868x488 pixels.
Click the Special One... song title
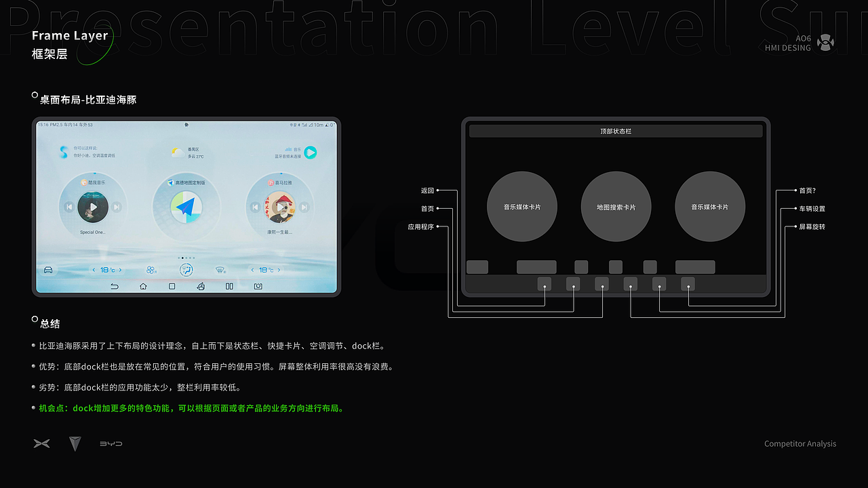93,232
